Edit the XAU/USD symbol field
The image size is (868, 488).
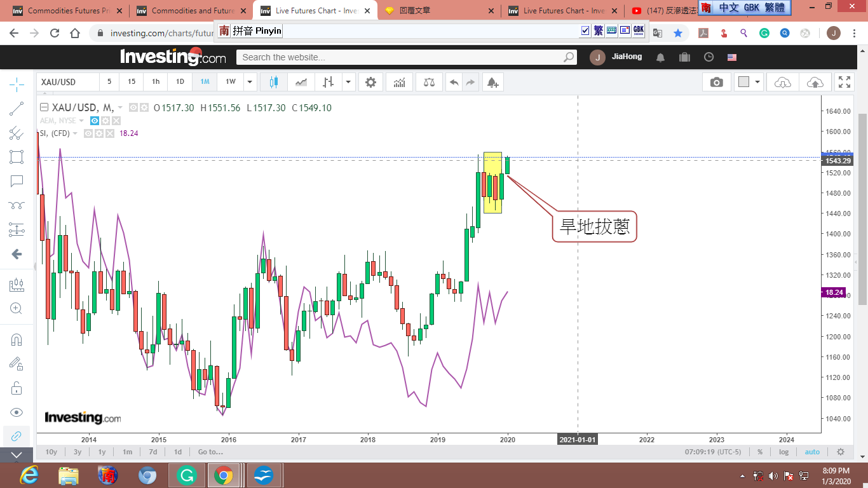68,82
